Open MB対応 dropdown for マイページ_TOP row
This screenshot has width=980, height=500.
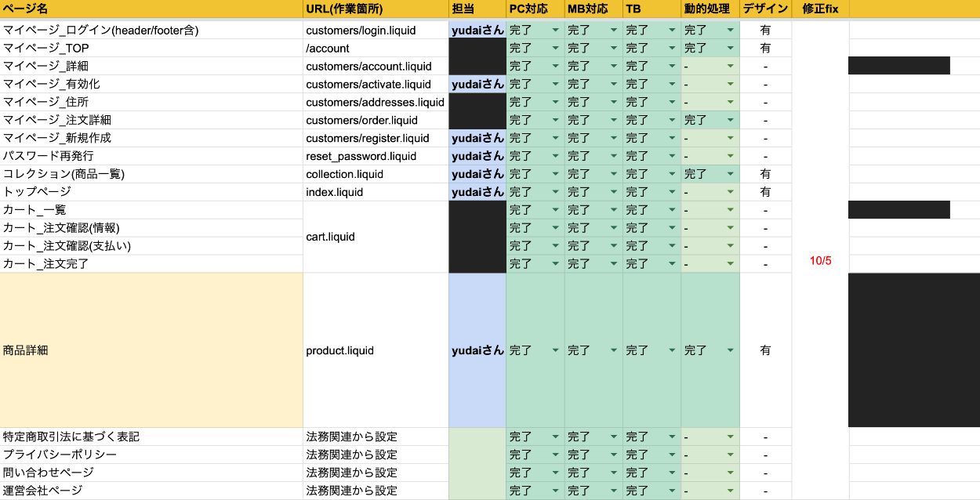pyautogui.click(x=614, y=49)
